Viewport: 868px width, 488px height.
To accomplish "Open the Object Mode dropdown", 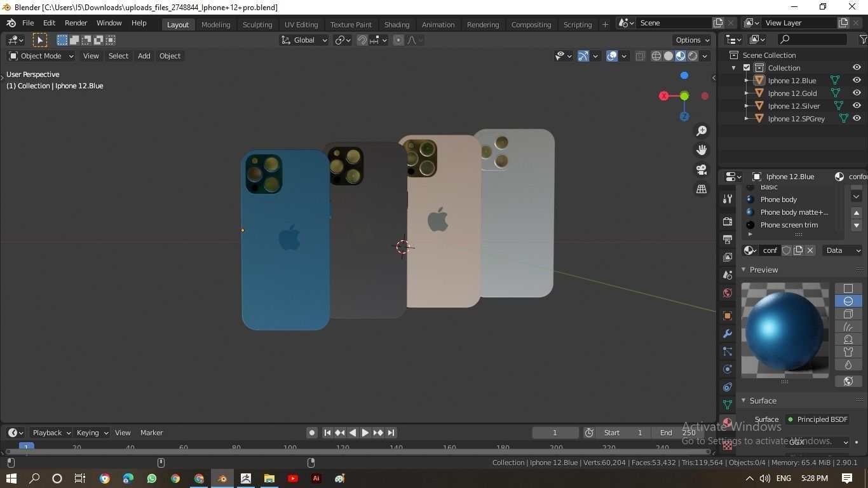I will coord(41,56).
